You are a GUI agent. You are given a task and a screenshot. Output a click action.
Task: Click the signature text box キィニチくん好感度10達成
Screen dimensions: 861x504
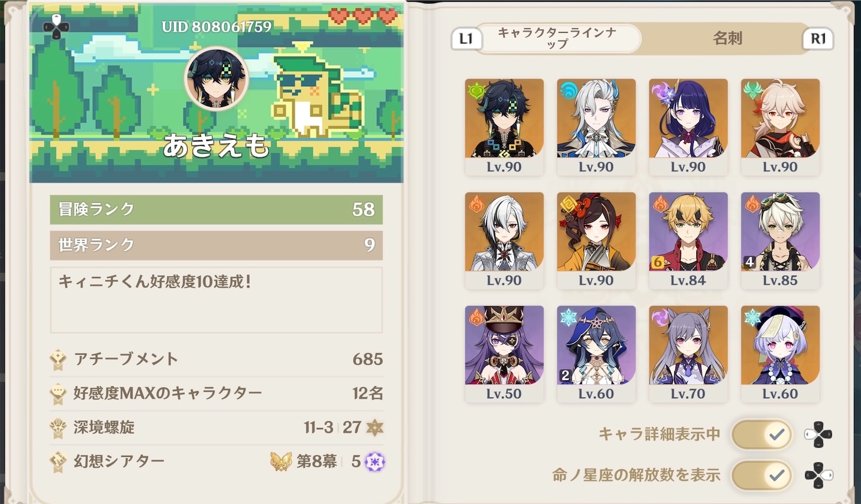216,300
